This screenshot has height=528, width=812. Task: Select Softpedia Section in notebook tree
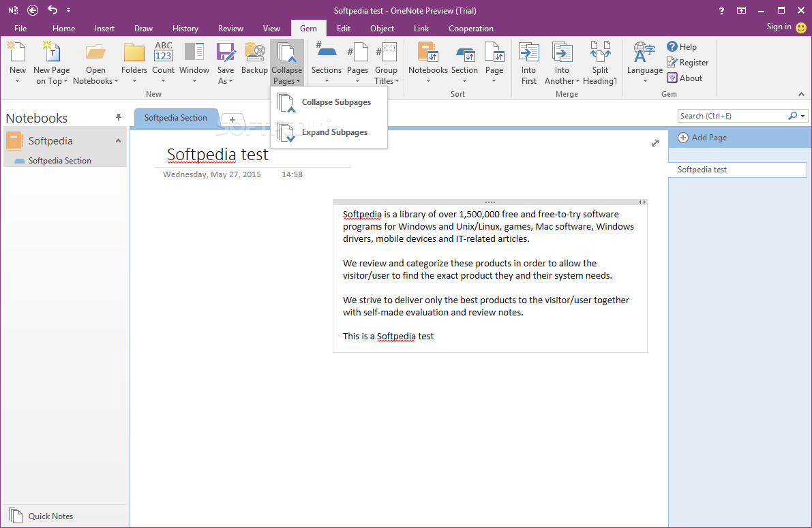tap(59, 161)
